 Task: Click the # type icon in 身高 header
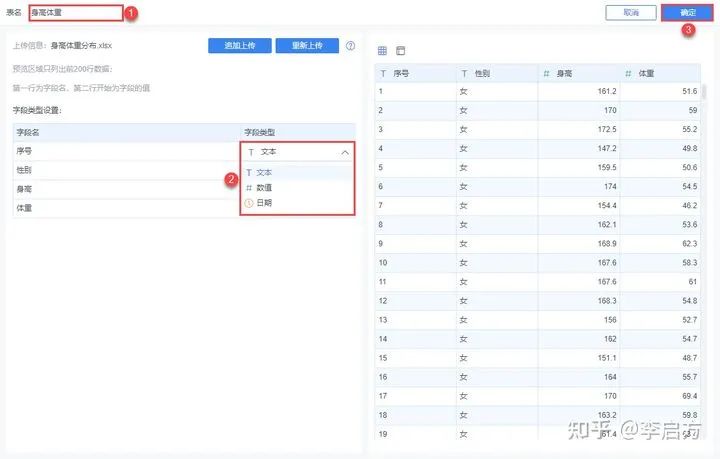click(546, 73)
